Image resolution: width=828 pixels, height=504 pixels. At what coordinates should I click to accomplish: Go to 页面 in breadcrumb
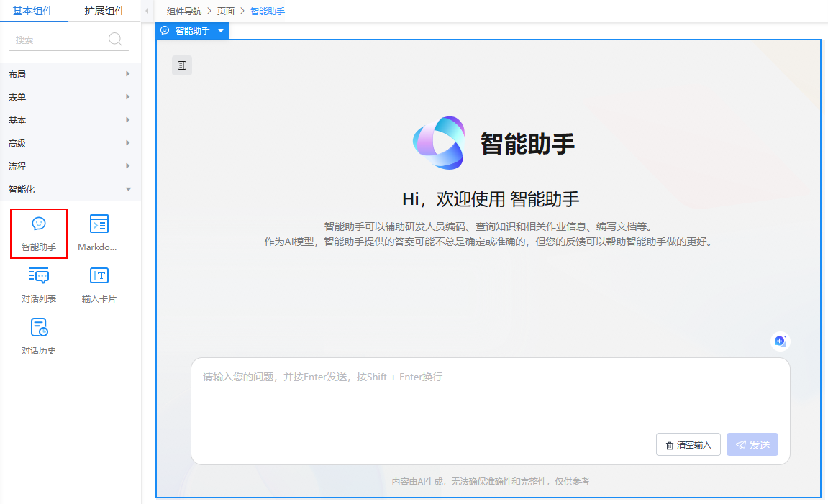[x=225, y=11]
